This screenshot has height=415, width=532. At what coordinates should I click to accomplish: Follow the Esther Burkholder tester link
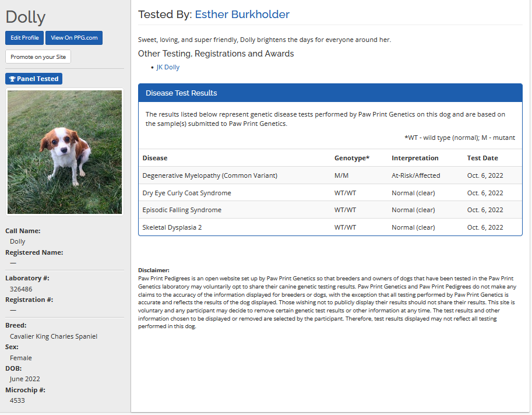(x=242, y=15)
